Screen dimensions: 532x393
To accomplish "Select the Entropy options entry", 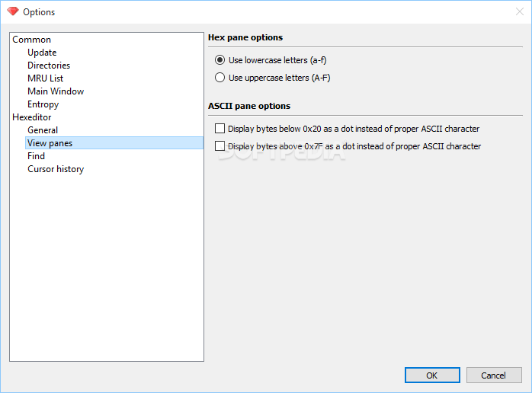I will pyautogui.click(x=43, y=104).
